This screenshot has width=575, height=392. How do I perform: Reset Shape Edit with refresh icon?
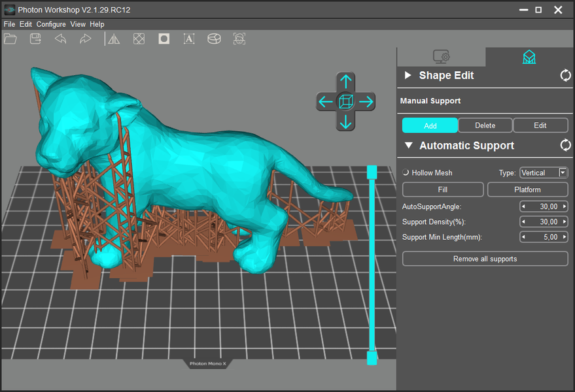pos(565,76)
